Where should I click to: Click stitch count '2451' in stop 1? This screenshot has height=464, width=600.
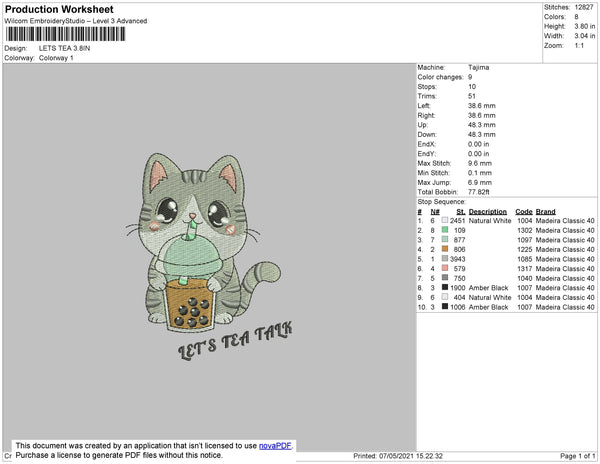[458, 221]
